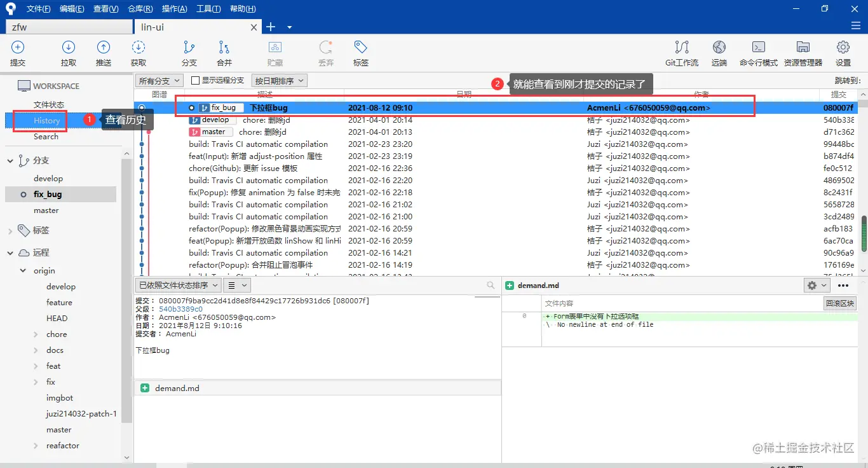
Task: Toggle 显示远程分支 checkbox
Action: [196, 81]
